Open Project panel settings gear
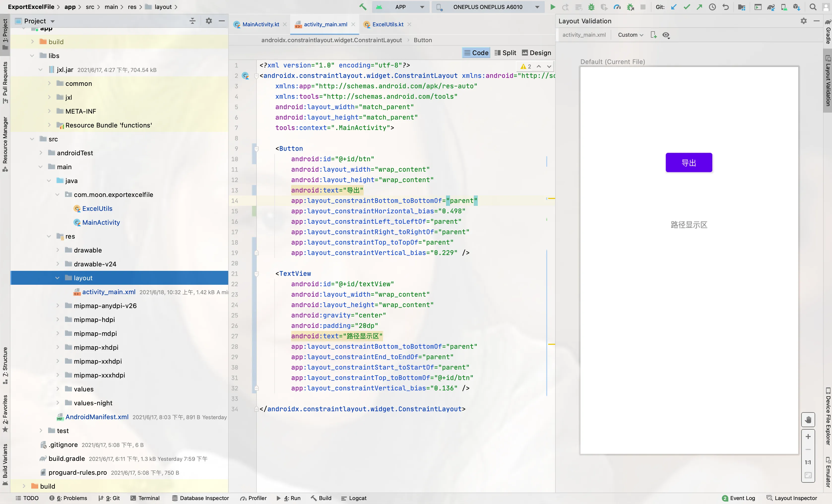Image resolution: width=832 pixels, height=504 pixels. [209, 21]
